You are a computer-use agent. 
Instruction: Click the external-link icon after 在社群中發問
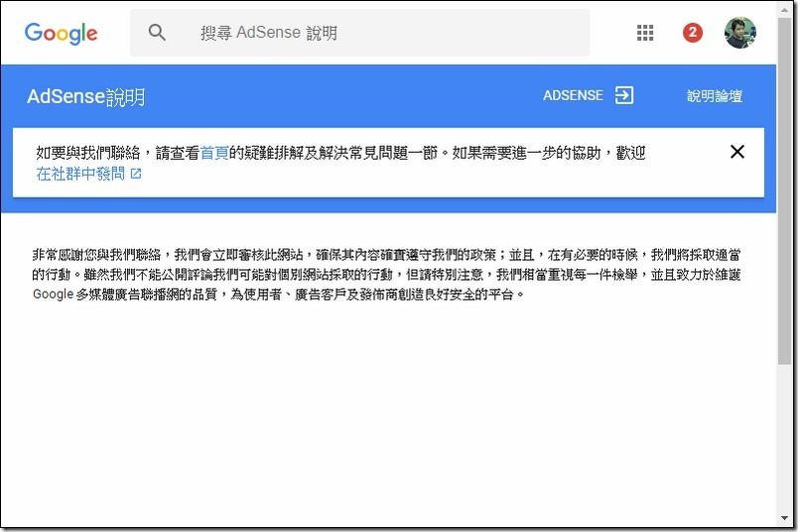pos(136,174)
